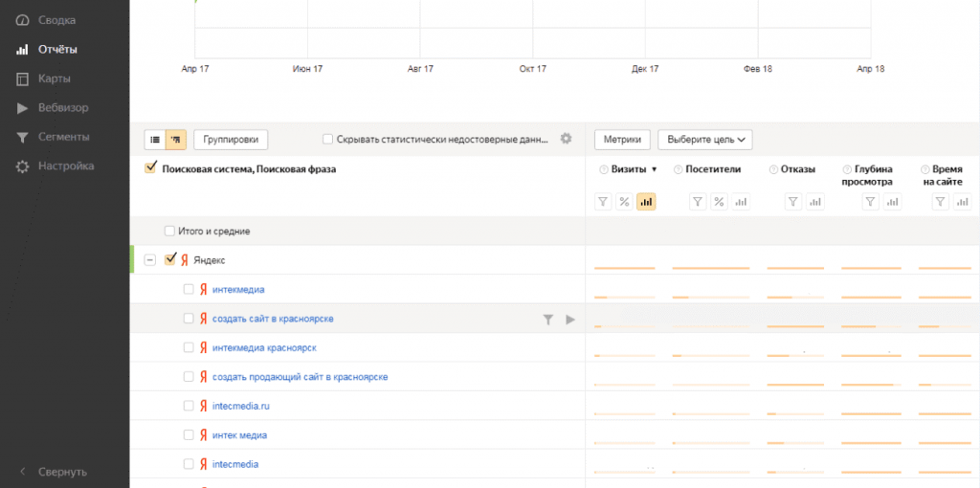Open the интекмедиа красноярск phrase link
Viewport: 980px width, 488px height.
point(264,348)
